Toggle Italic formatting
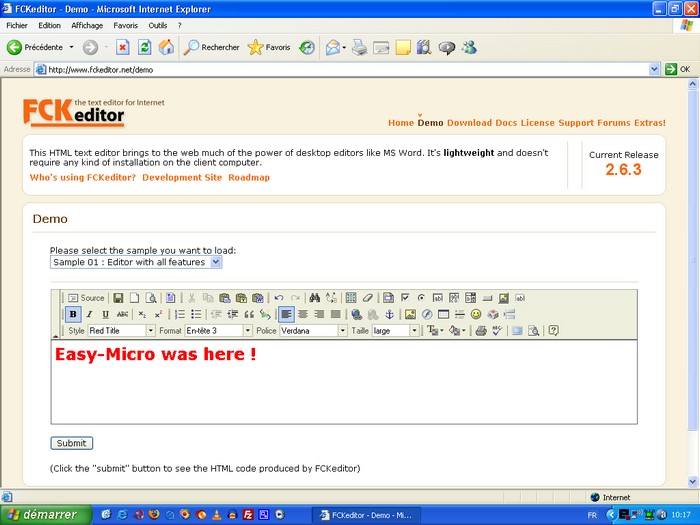The height and width of the screenshot is (525, 700). coord(89,314)
